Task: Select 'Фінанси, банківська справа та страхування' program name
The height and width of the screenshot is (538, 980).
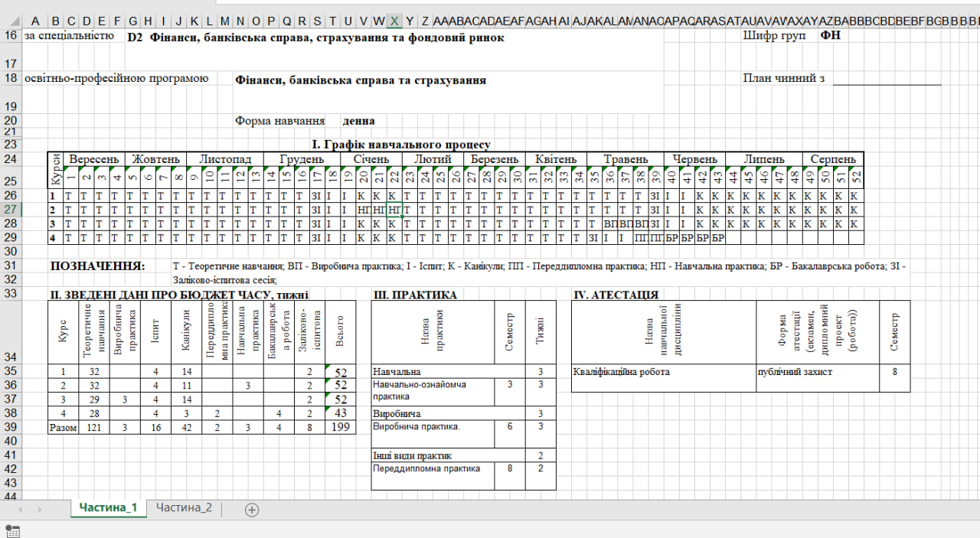Action: click(x=361, y=80)
